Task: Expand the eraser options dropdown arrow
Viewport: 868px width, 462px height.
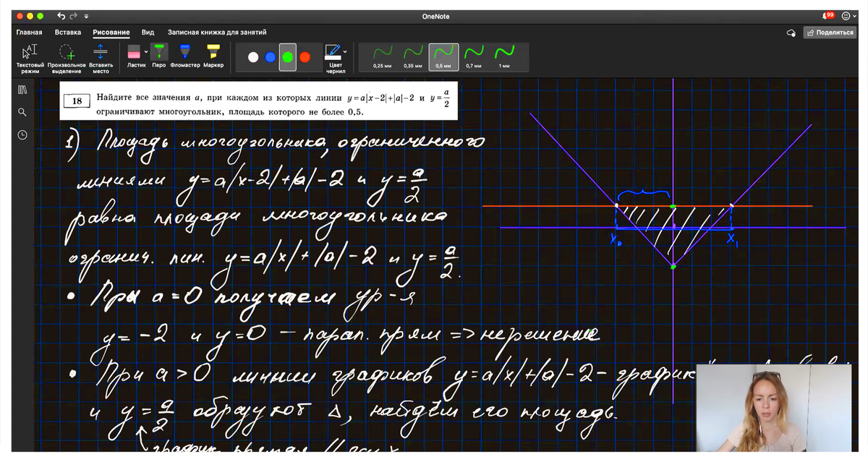Action: (x=146, y=52)
